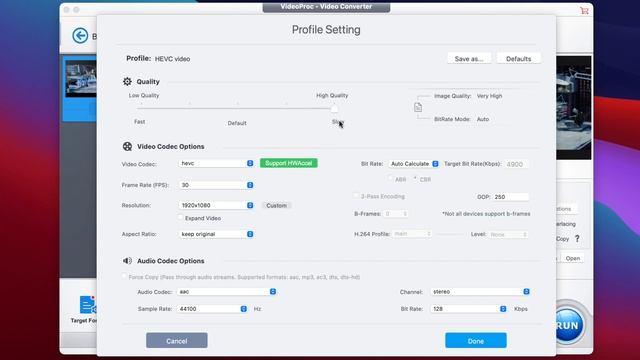Screen dimensions: 640x360
Task: Click the Target Format icon
Action: pos(87,305)
